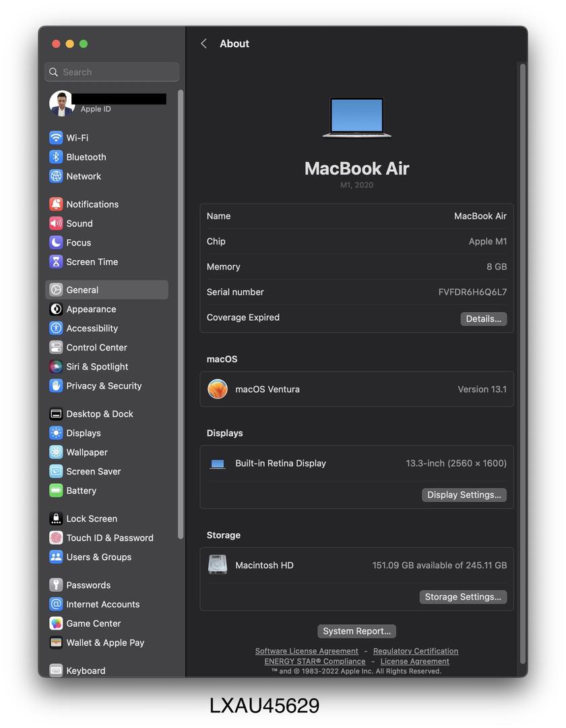Click 151.09 GB available storage text
566x728 pixels.
[x=439, y=566]
